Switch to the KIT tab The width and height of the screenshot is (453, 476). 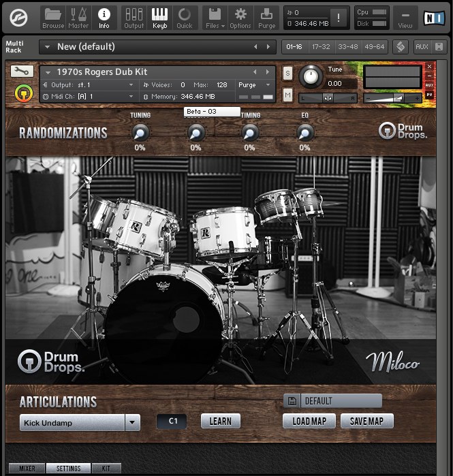[x=106, y=468]
